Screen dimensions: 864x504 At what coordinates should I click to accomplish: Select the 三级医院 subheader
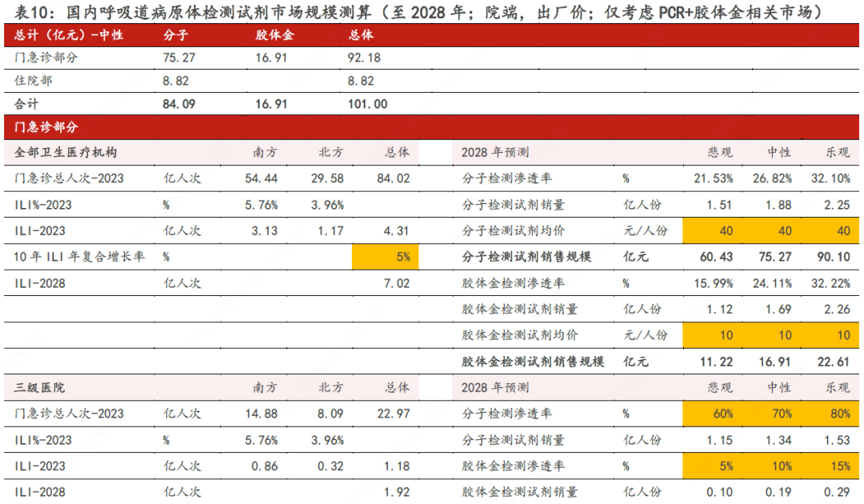click(40, 387)
